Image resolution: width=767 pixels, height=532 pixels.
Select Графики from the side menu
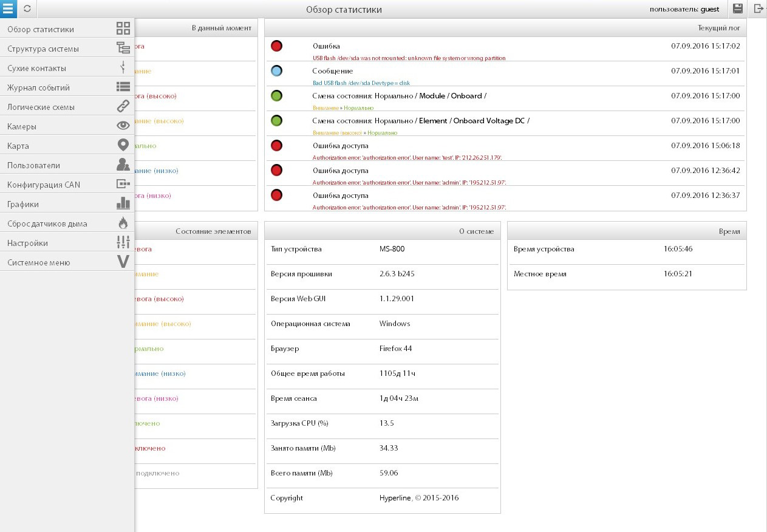click(x=67, y=203)
